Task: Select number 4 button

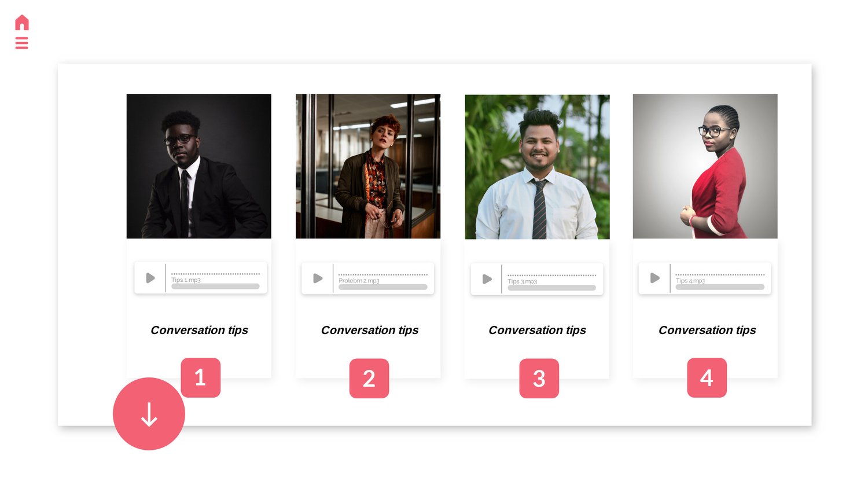Action: pyautogui.click(x=707, y=378)
